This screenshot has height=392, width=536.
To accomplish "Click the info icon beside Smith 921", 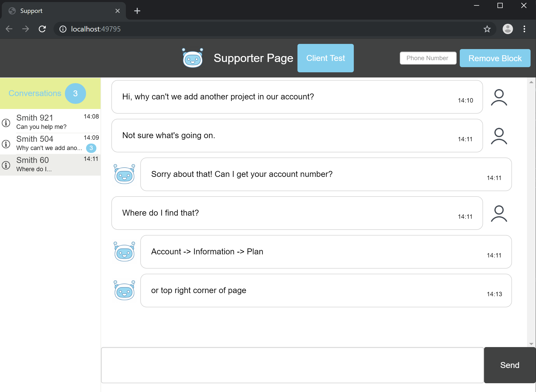I will [6, 123].
